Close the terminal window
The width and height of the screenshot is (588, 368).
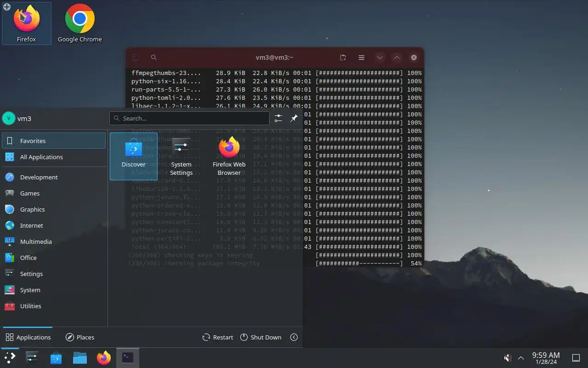(x=414, y=57)
